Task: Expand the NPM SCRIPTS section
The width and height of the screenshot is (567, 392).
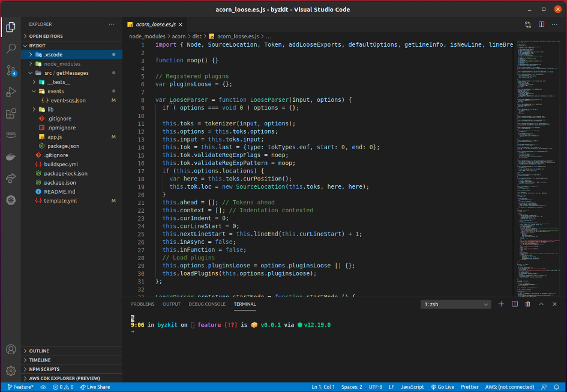Action: pos(71,369)
